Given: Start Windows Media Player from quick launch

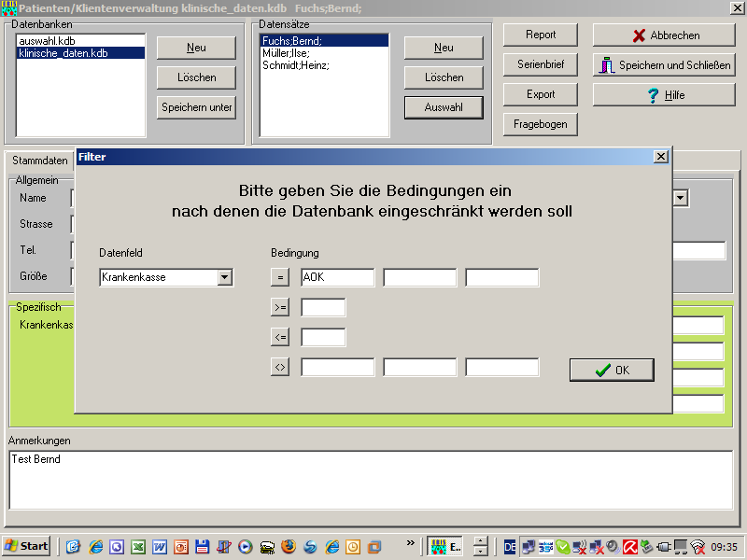Looking at the screenshot, I should point(243,548).
